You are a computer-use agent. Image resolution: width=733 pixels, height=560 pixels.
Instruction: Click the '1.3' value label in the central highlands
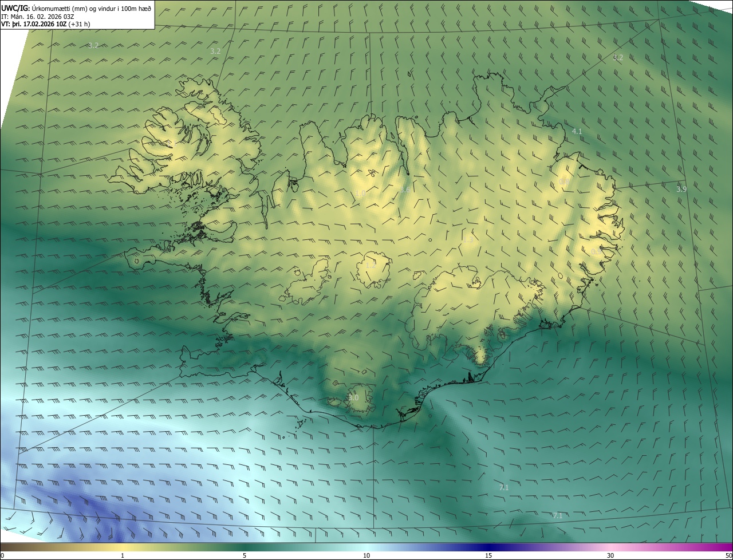coord(468,239)
